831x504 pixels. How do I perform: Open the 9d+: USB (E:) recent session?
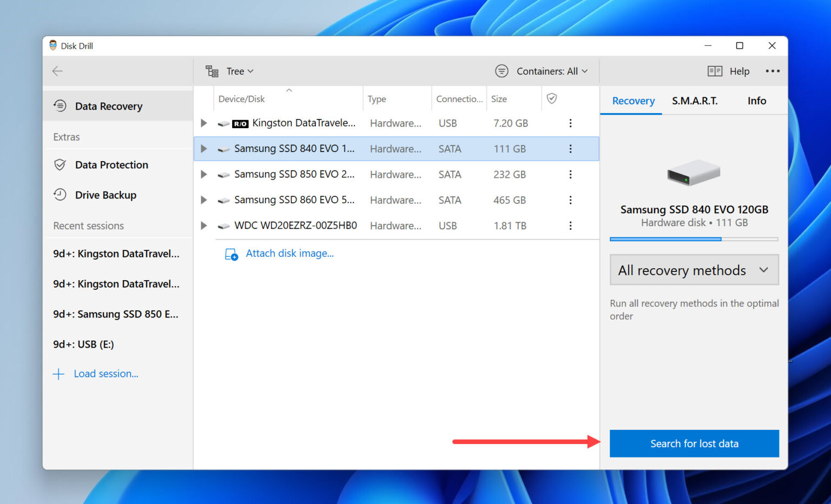83,344
